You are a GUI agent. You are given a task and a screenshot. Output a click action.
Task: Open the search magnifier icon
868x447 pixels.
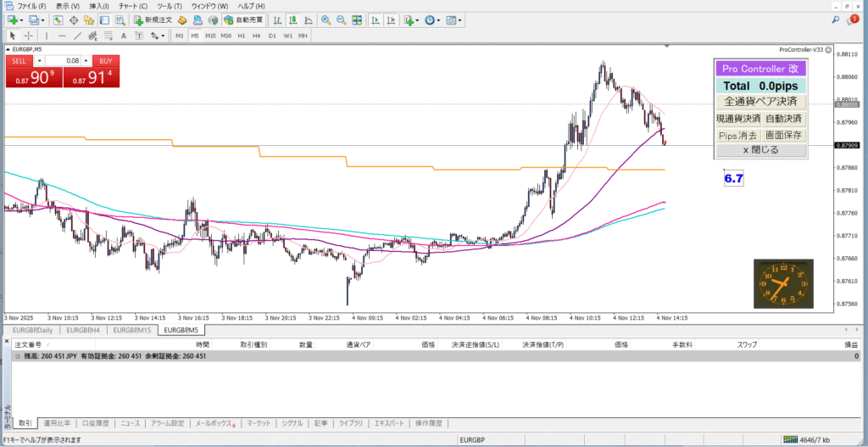click(x=836, y=19)
